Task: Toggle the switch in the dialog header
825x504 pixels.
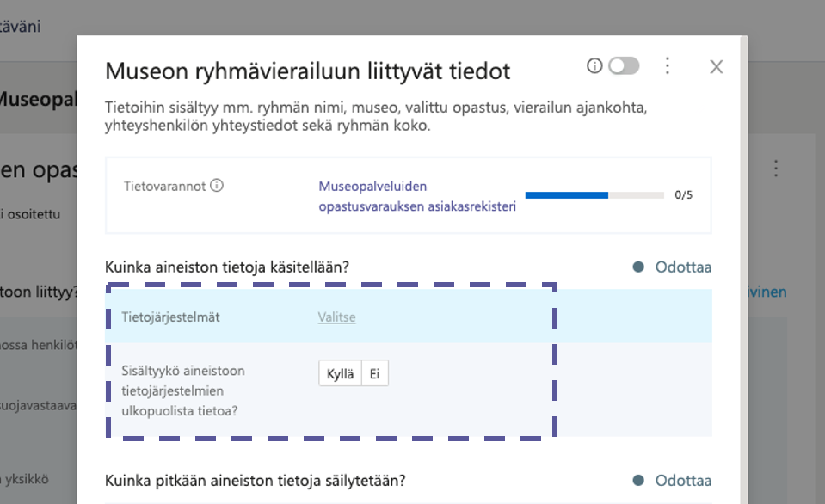Action: (x=624, y=65)
